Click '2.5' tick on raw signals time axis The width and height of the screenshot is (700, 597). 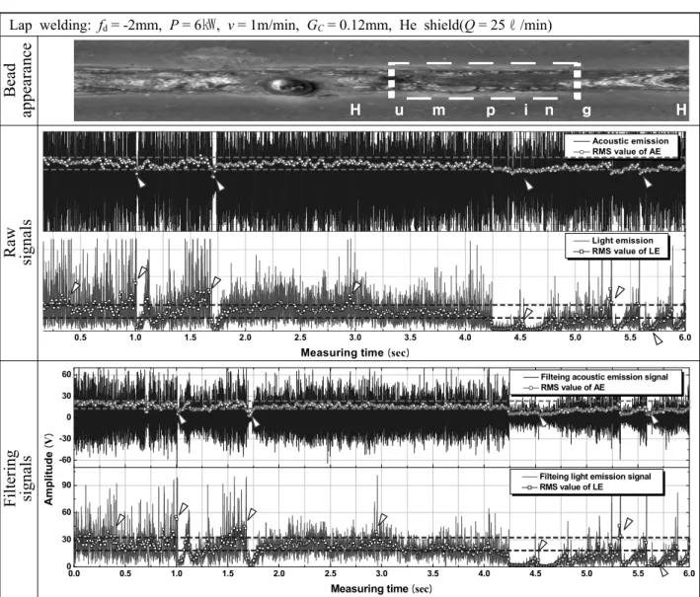coord(300,337)
